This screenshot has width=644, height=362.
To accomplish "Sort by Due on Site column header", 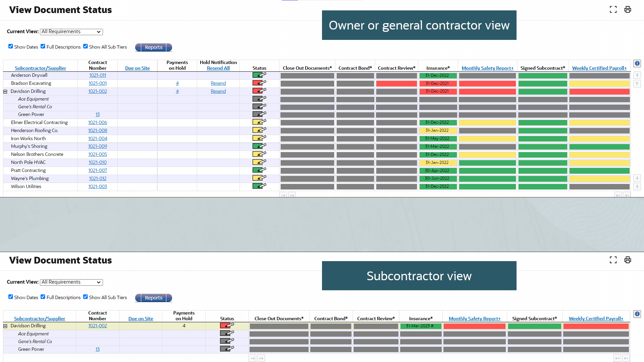I will [137, 68].
